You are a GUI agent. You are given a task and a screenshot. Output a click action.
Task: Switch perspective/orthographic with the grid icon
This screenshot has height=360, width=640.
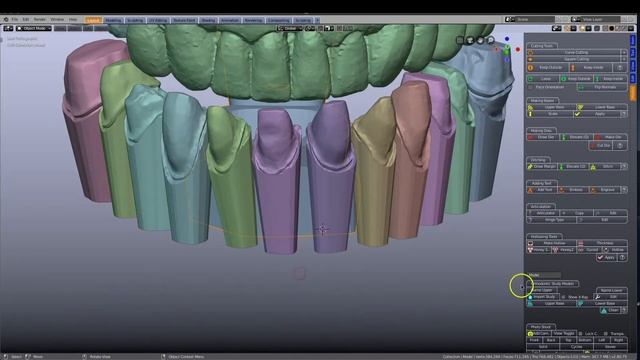point(460,40)
